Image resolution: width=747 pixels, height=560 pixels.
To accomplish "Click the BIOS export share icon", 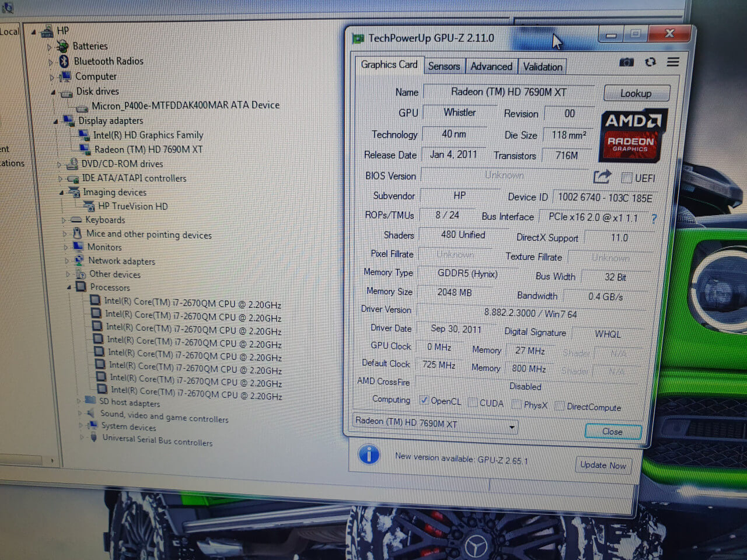I will [602, 176].
